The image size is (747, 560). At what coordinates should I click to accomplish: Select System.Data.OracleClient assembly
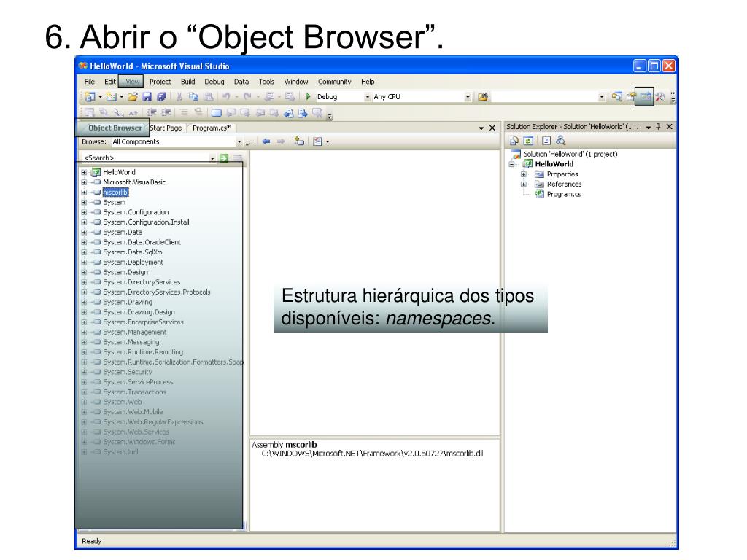pos(142,242)
